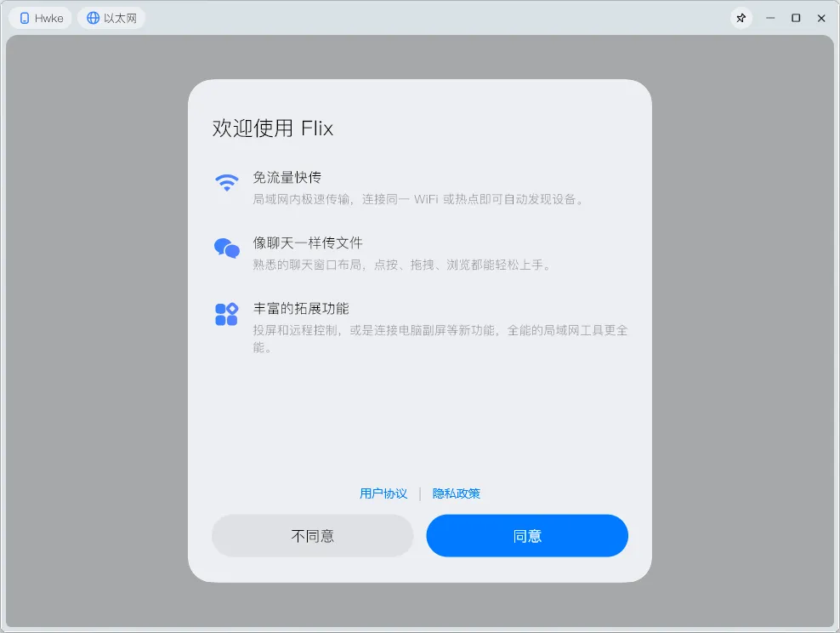Click the 不同意 disagree button
The image size is (840, 633).
tap(312, 535)
